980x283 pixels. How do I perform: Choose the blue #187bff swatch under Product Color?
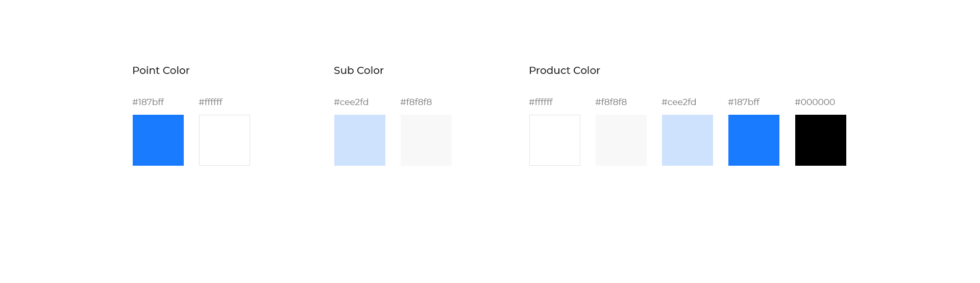tap(754, 140)
